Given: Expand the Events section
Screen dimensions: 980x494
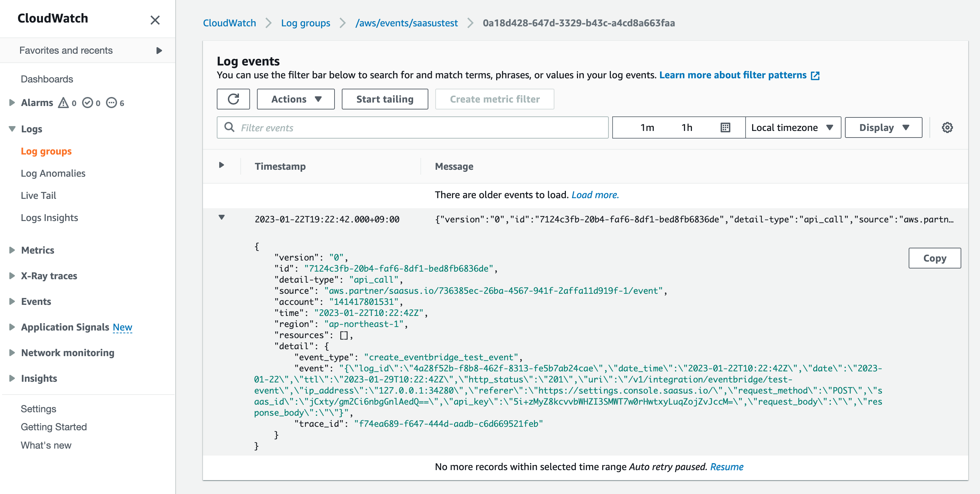Looking at the screenshot, I should click(12, 301).
